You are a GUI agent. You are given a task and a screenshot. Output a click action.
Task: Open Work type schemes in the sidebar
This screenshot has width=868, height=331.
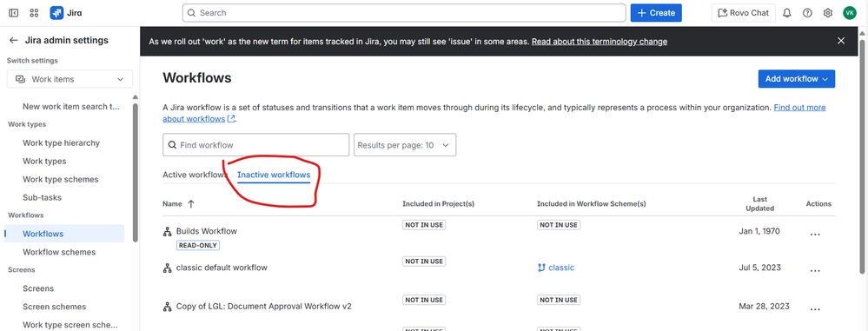pyautogui.click(x=60, y=179)
